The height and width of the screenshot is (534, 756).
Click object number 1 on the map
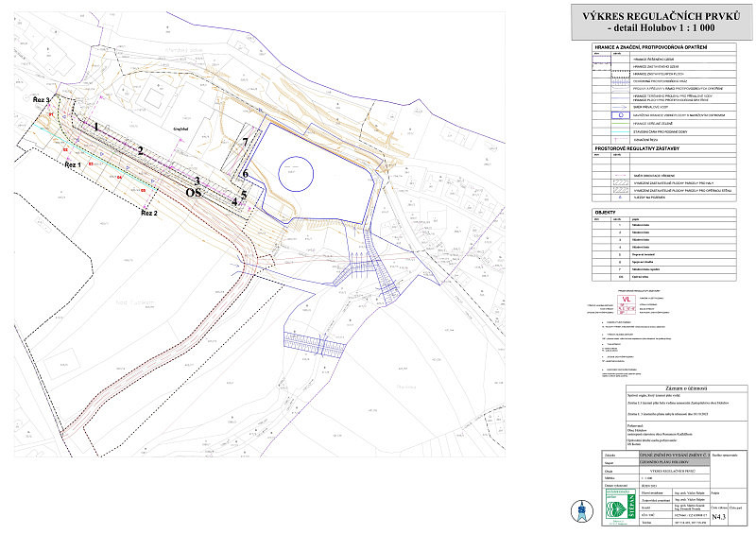[x=94, y=125]
